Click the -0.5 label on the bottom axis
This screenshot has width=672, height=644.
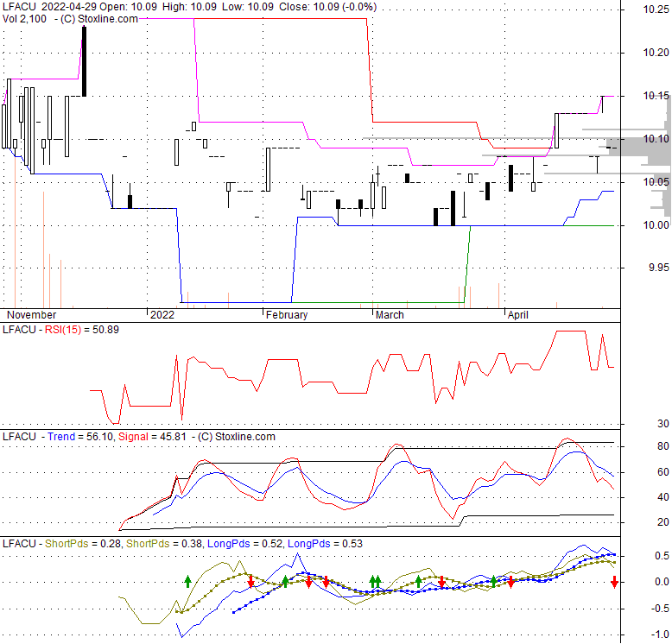(x=661, y=609)
